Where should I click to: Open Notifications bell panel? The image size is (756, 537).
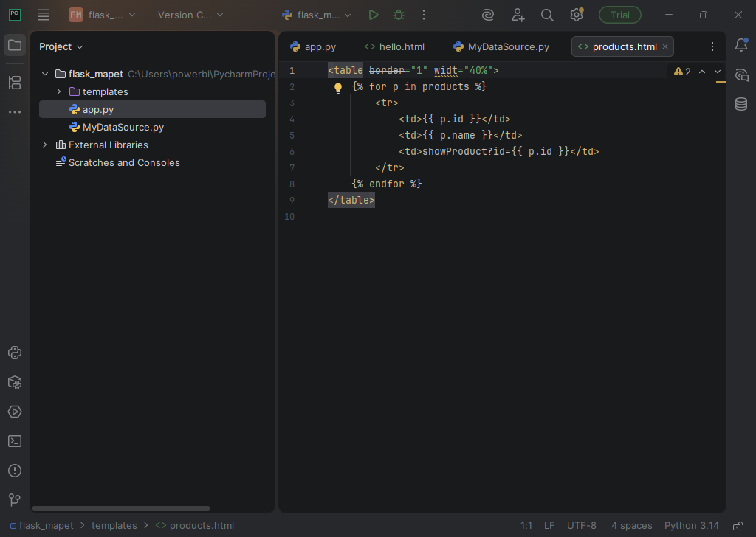(741, 45)
